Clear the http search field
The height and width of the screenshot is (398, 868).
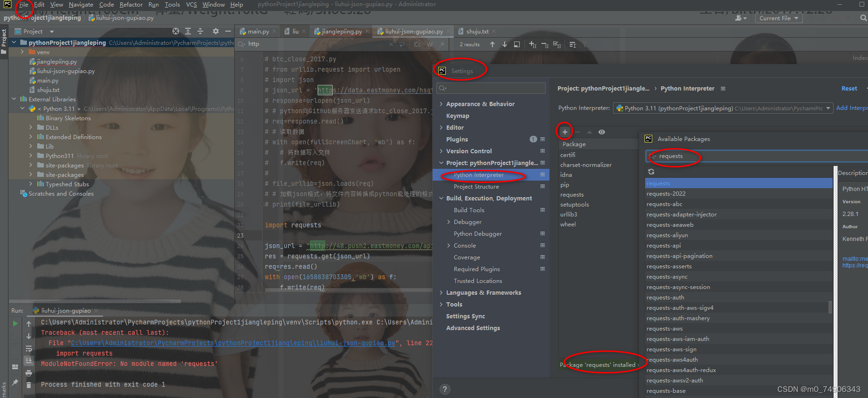(391, 44)
